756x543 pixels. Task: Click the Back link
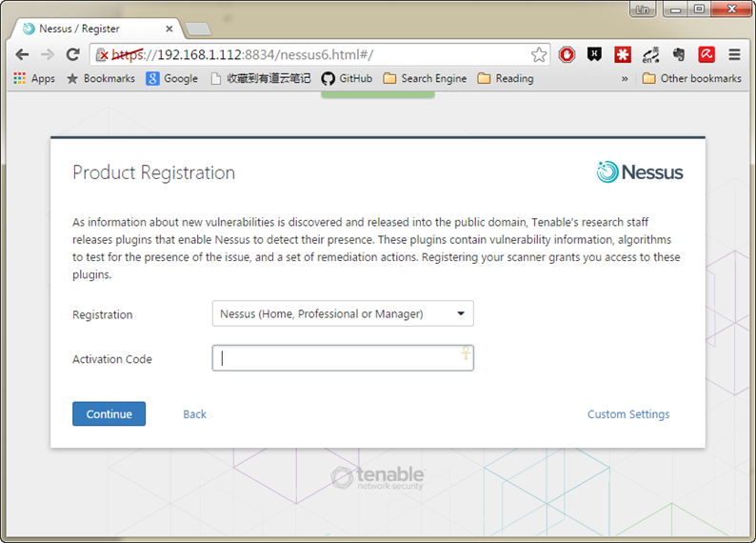[x=195, y=414]
